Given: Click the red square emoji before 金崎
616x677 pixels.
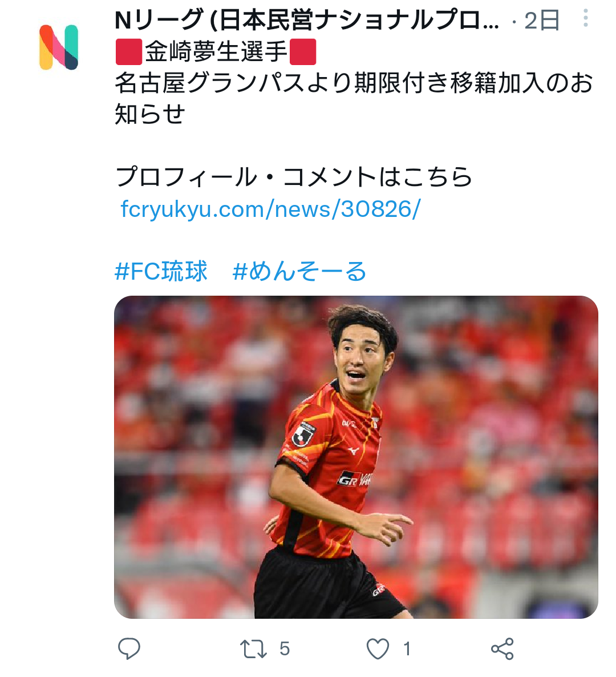Looking at the screenshot, I should tap(129, 52).
